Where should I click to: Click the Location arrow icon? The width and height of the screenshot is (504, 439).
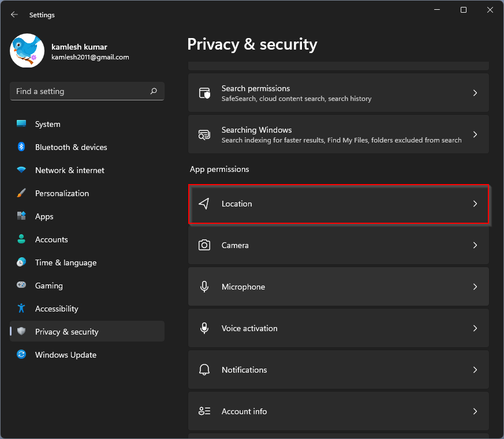pyautogui.click(x=204, y=204)
